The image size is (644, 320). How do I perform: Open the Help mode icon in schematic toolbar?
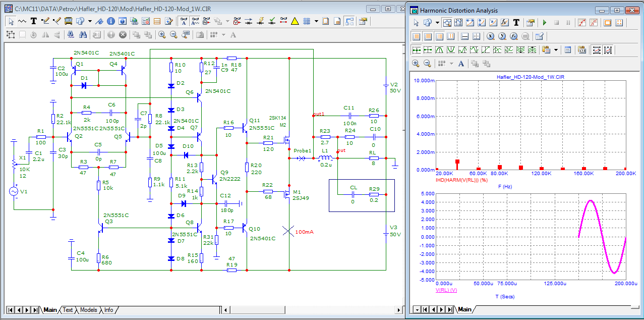123,21
